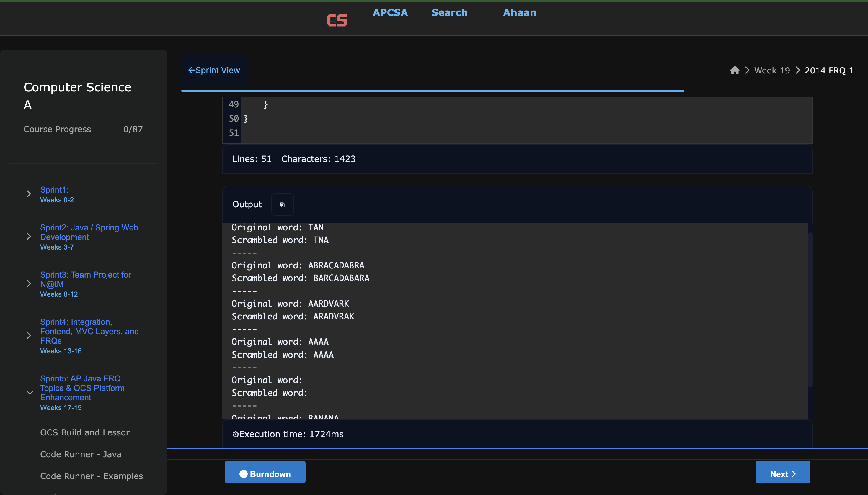
Task: Click the Burndown button
Action: coord(265,473)
